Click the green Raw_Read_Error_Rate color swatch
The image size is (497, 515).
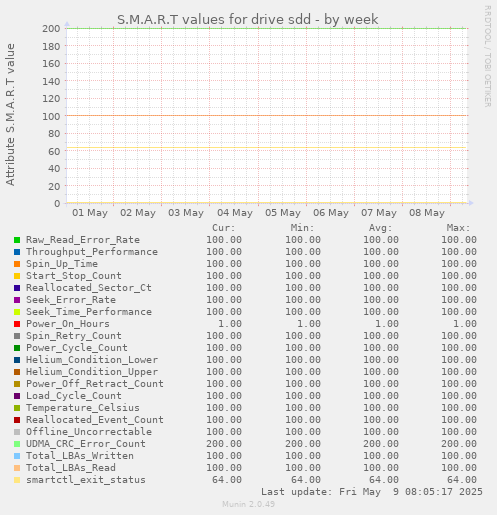coord(17,240)
